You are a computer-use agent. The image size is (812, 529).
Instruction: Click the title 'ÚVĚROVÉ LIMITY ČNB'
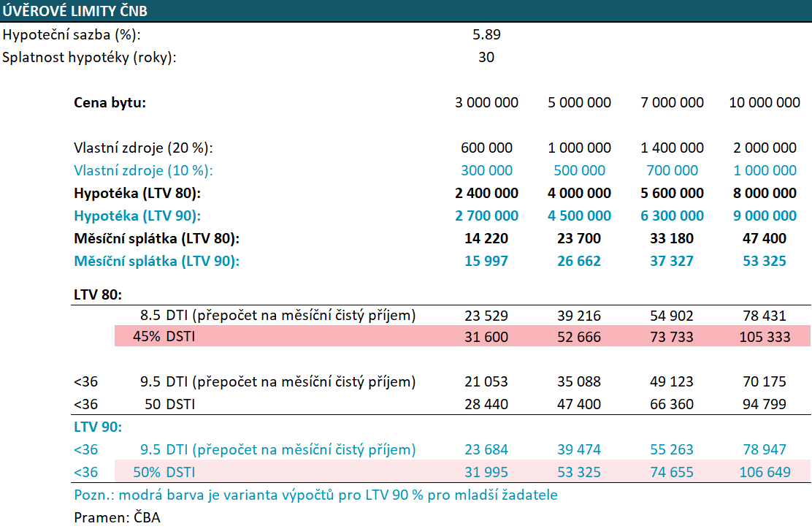[x=74, y=11]
